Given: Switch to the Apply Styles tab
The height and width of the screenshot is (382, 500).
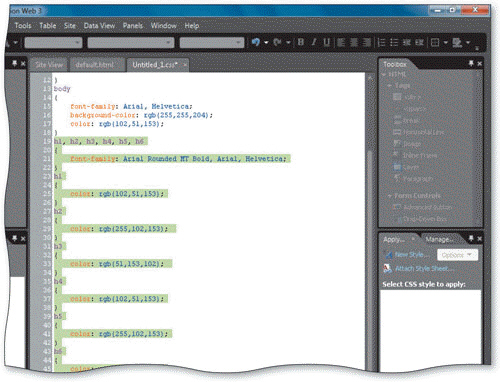Looking at the screenshot, I should (x=394, y=239).
